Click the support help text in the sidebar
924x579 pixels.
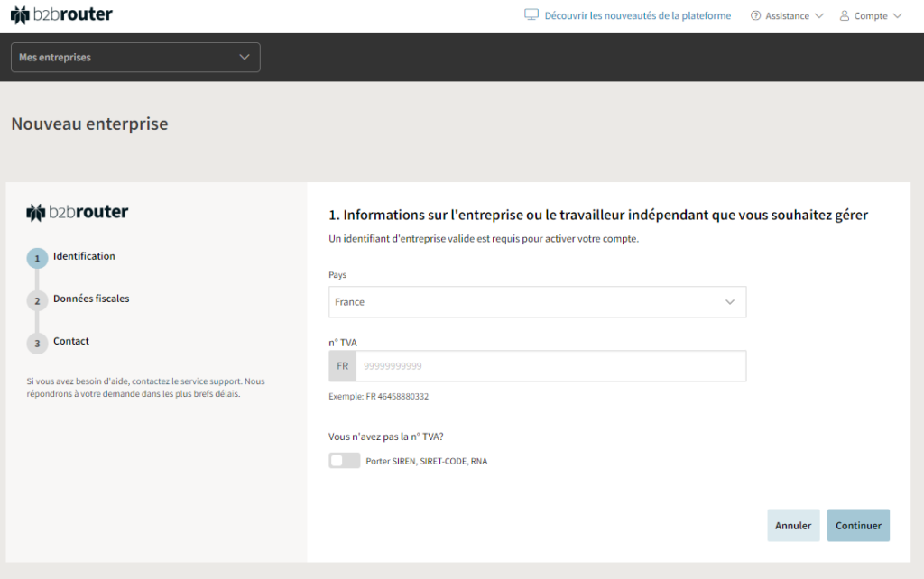point(145,388)
